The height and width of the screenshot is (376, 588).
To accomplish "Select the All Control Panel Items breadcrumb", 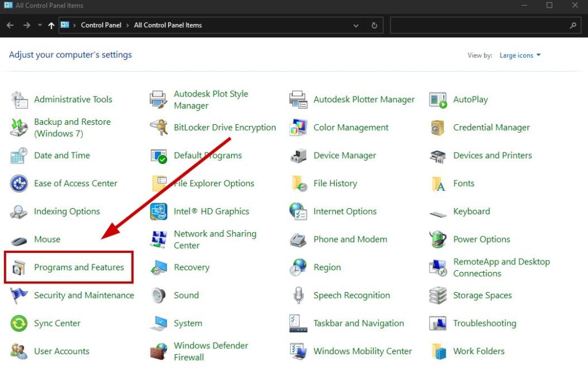I will 168,25.
